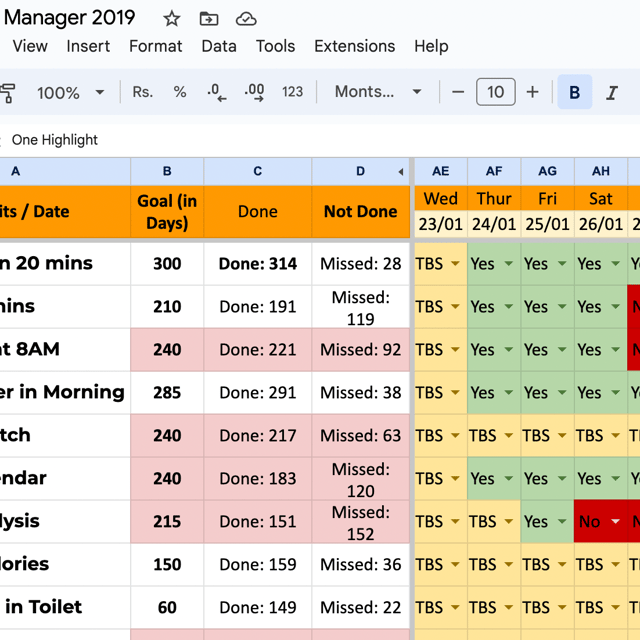The width and height of the screenshot is (640, 640).
Task: Click the cell Done: 314
Action: (258, 264)
